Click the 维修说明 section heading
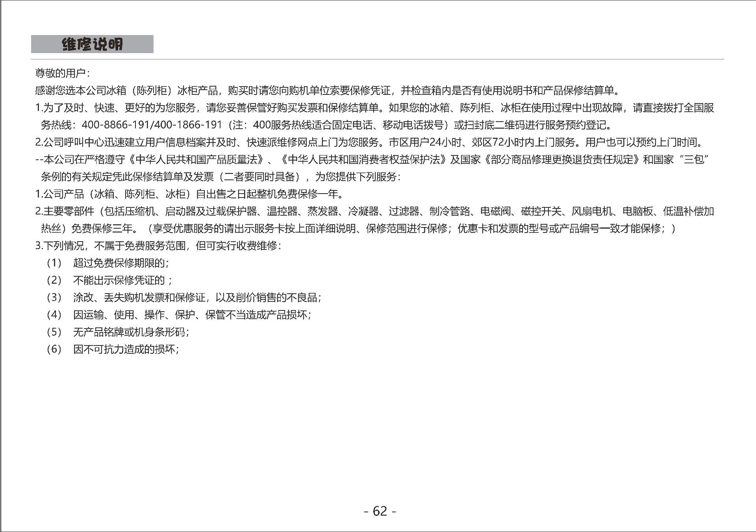Screen dimensions: 756x532 (92, 44)
